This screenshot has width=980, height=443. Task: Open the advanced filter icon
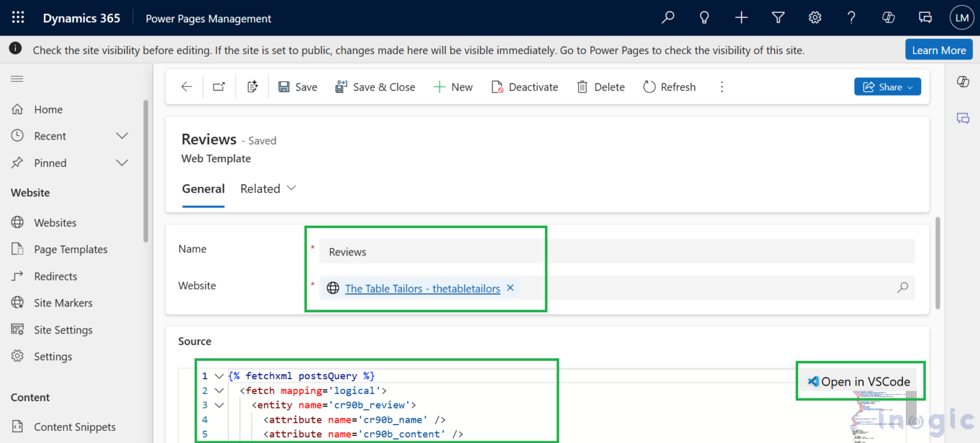point(778,17)
